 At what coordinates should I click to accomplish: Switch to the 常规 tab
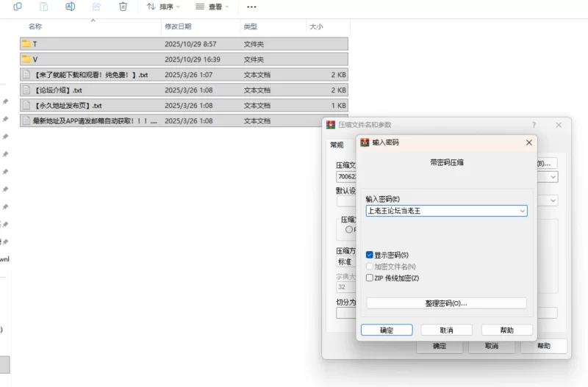point(337,145)
